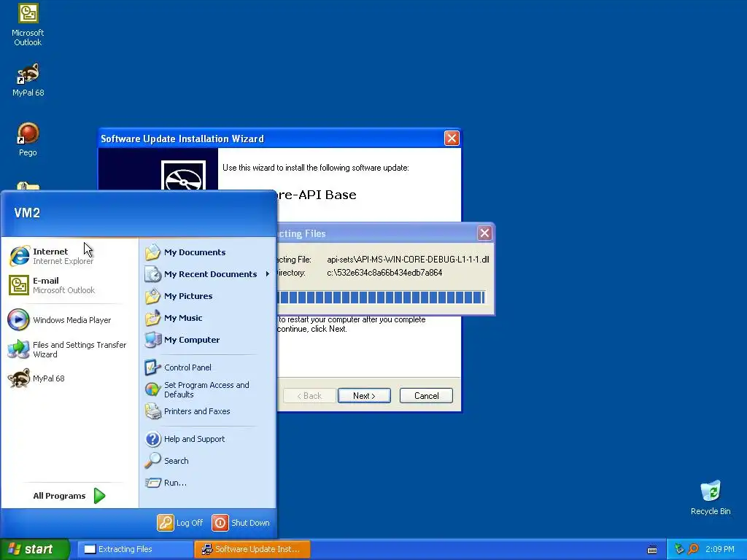
Task: Click the orange magnifier tray icon
Action: (x=693, y=549)
